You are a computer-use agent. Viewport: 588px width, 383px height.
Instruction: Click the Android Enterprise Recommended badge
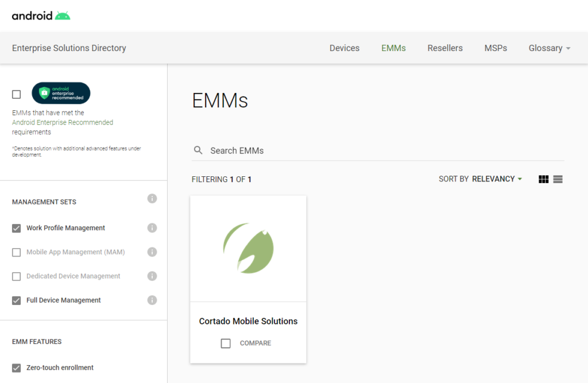(61, 93)
